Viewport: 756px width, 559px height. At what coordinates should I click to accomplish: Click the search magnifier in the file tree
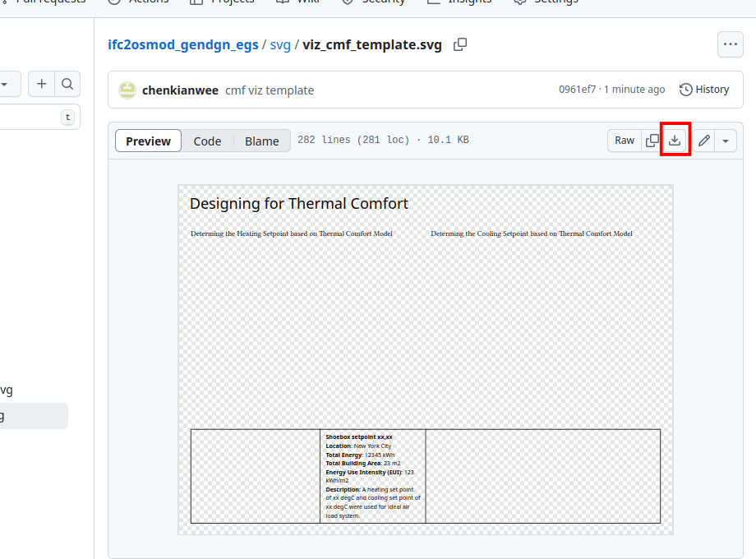tap(67, 84)
